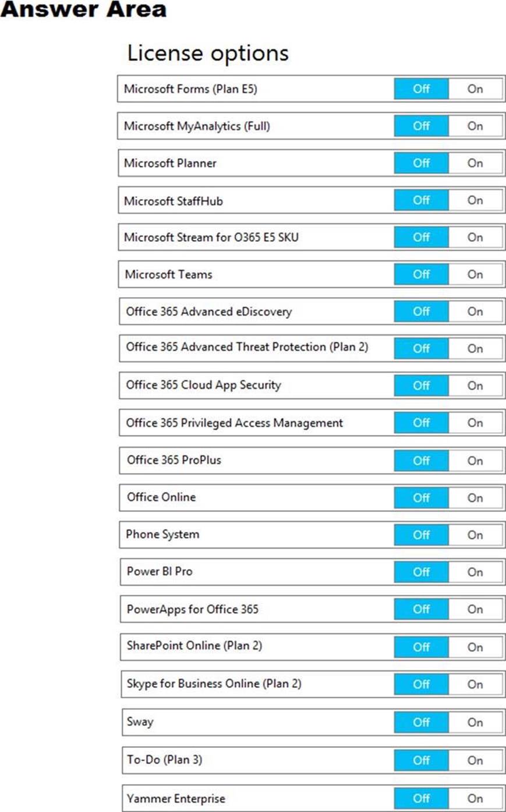Turn on Microsoft Teams license option
The image size is (506, 812).
click(x=475, y=274)
